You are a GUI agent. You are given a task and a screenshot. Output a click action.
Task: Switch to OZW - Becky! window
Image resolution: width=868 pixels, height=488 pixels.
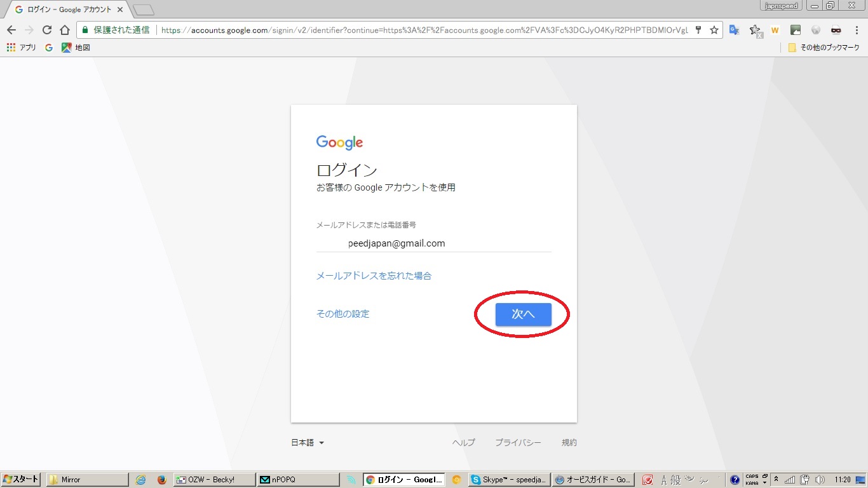[x=214, y=480]
